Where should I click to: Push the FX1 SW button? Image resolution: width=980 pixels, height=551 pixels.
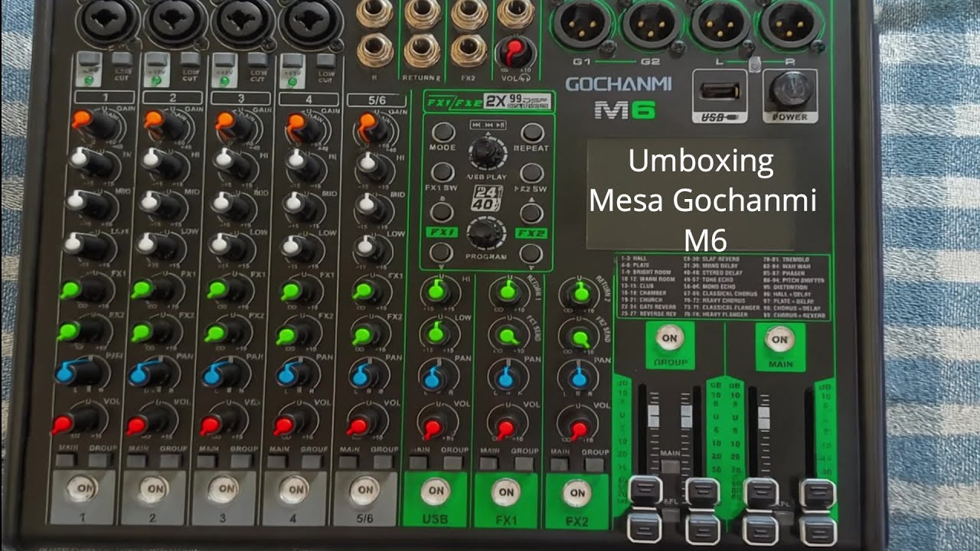[x=443, y=172]
